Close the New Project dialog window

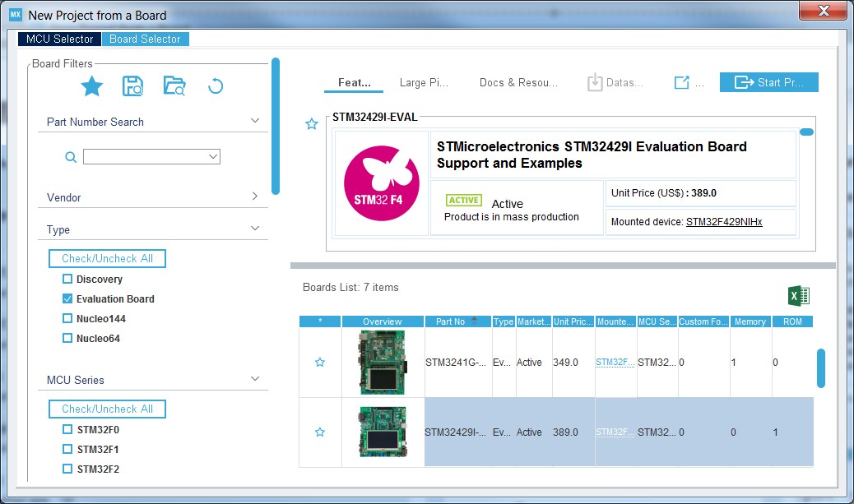[824, 11]
